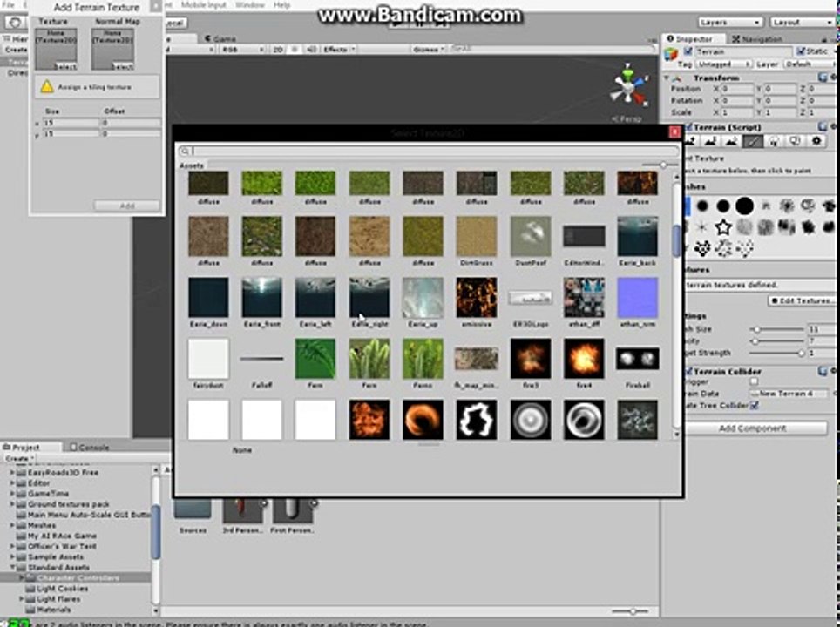Open the Layer Default dropdown

tap(809, 64)
